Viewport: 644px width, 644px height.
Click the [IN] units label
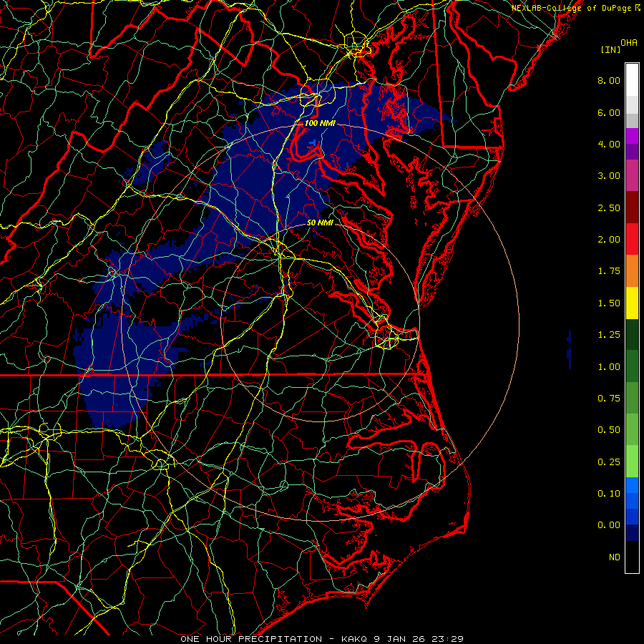point(610,49)
